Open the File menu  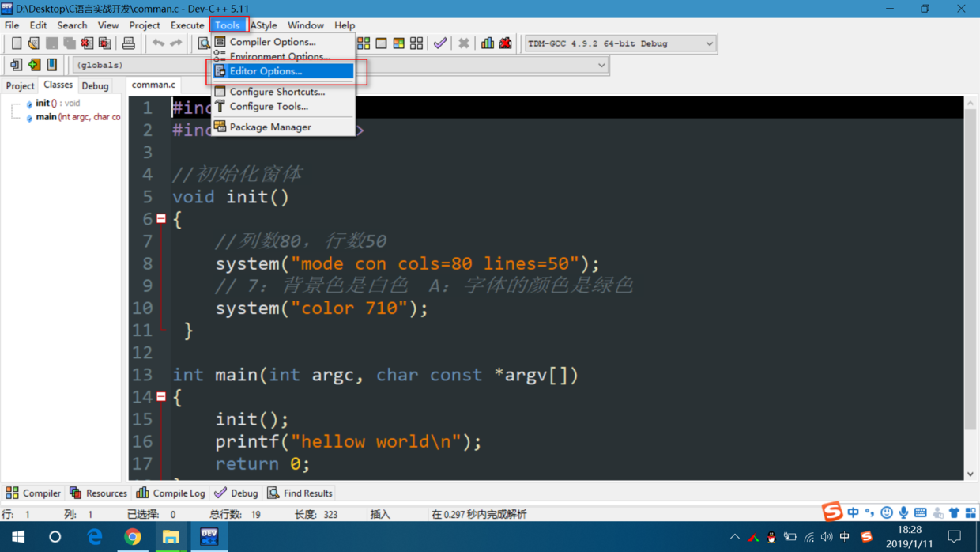pos(12,25)
